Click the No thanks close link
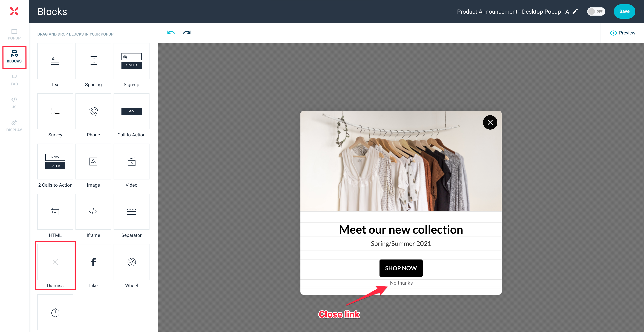644x332 pixels. [401, 283]
